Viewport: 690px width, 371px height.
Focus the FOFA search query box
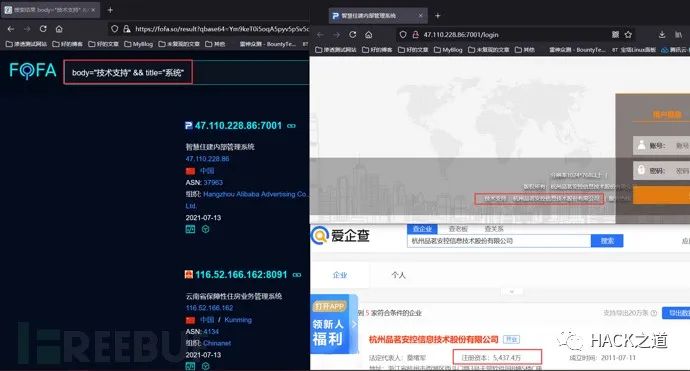point(128,72)
